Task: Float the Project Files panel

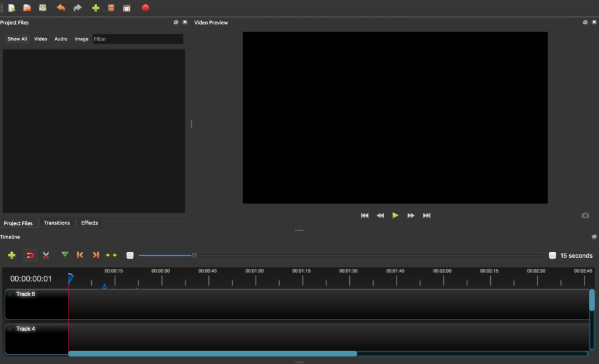Action: (175, 23)
